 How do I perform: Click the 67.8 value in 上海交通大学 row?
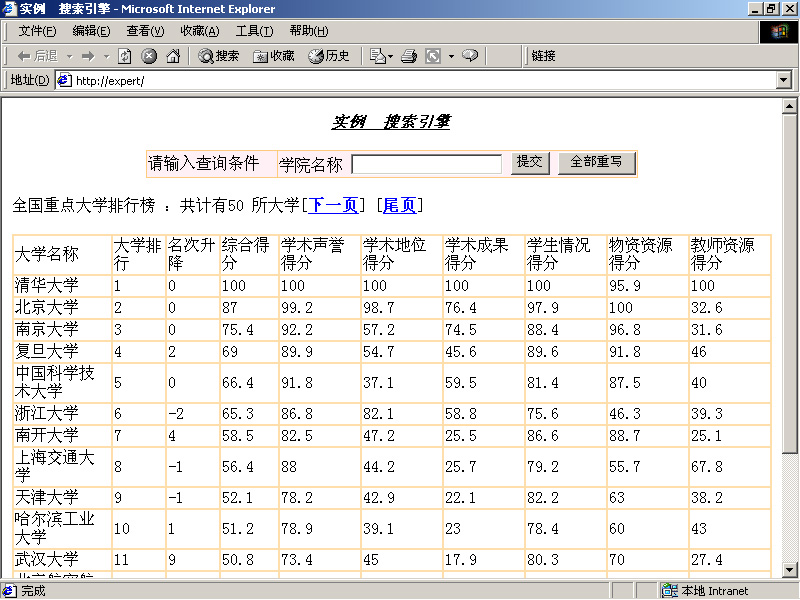(x=707, y=467)
